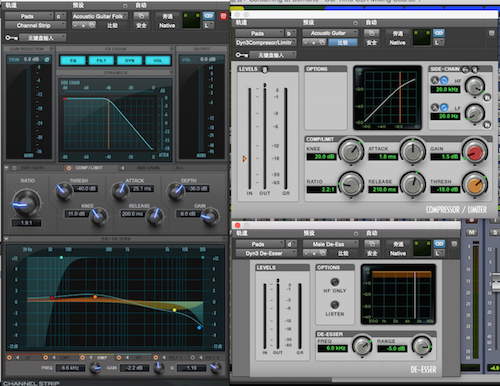500x386 pixels.
Task: Click the red GAIN knob in Compressor/Limiter
Action: tap(475, 152)
